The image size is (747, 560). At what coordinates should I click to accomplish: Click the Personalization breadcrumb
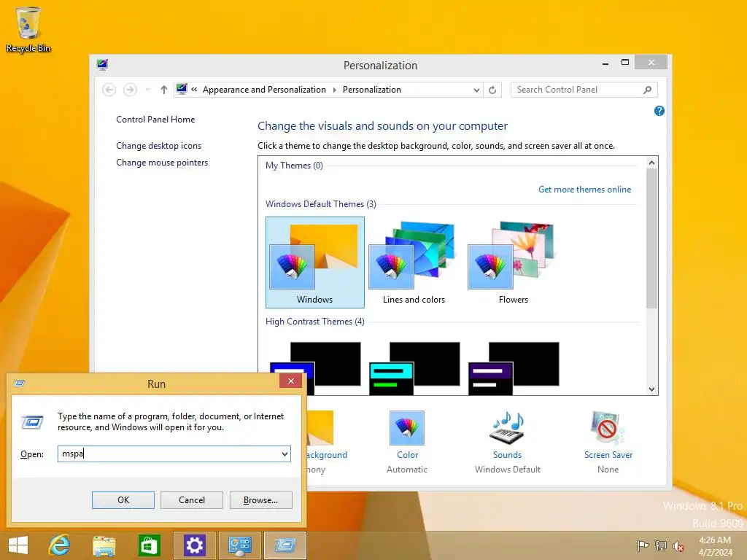[x=371, y=90]
